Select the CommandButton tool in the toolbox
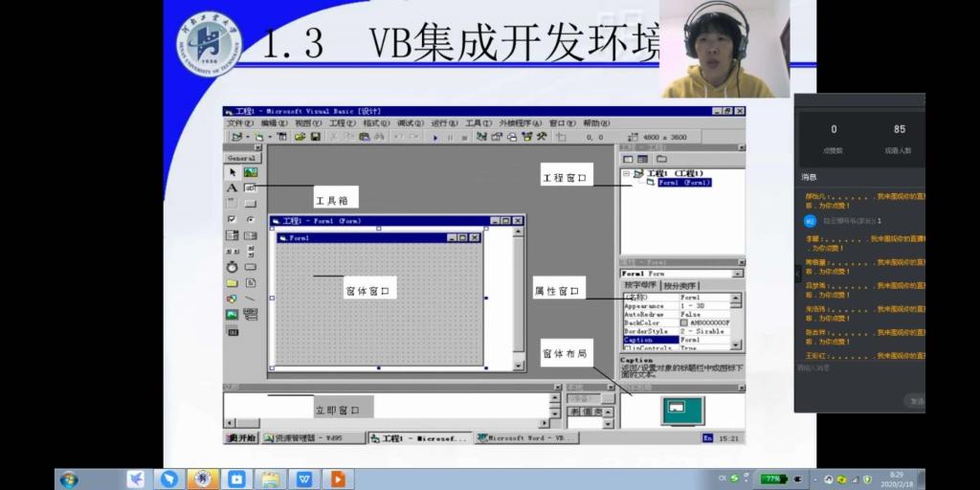 tap(251, 203)
